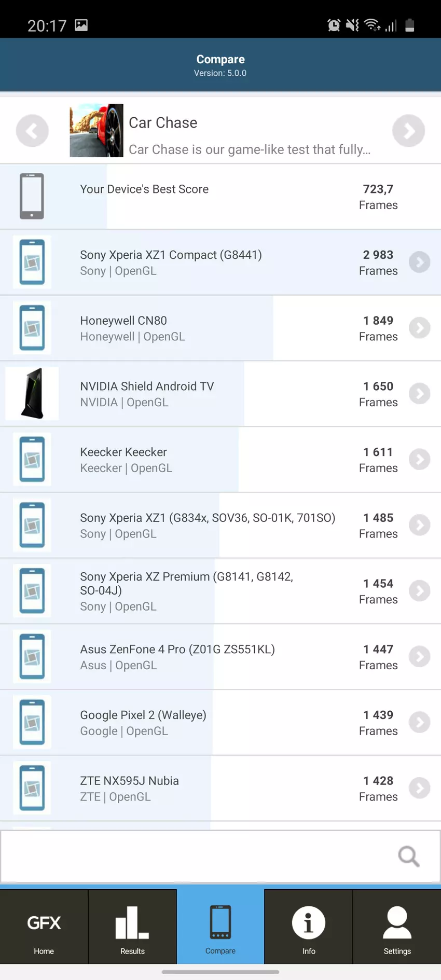Tap the Your Device phone icon

tap(32, 196)
